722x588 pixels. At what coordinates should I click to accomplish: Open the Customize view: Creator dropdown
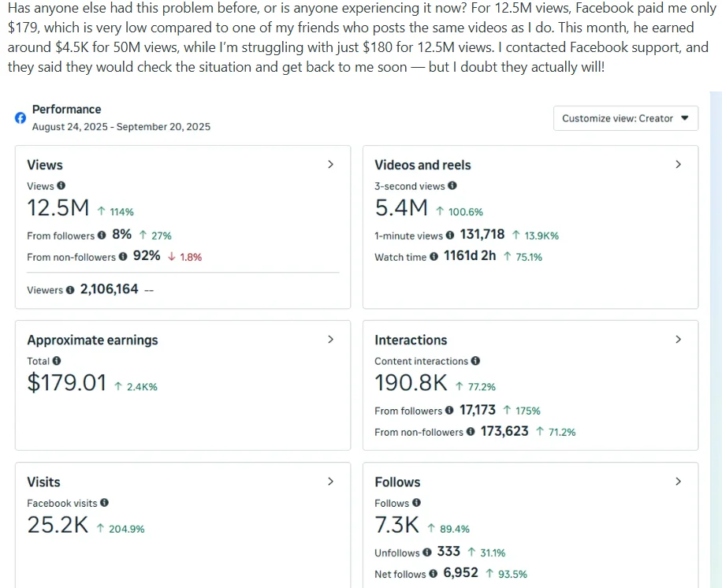click(625, 118)
